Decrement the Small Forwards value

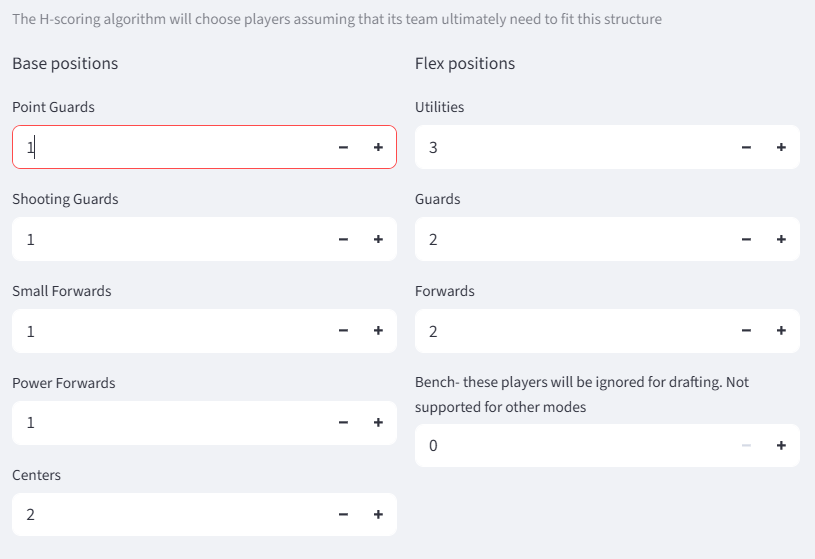[x=343, y=331]
